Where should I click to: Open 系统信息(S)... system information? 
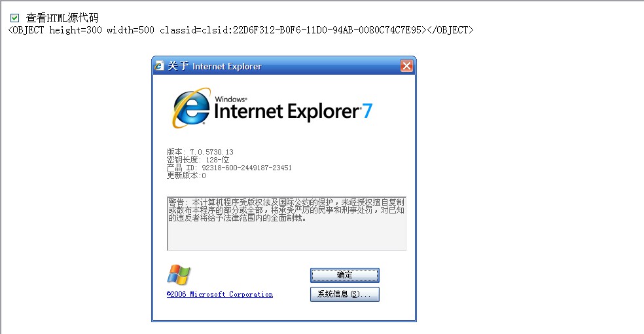[x=345, y=294]
